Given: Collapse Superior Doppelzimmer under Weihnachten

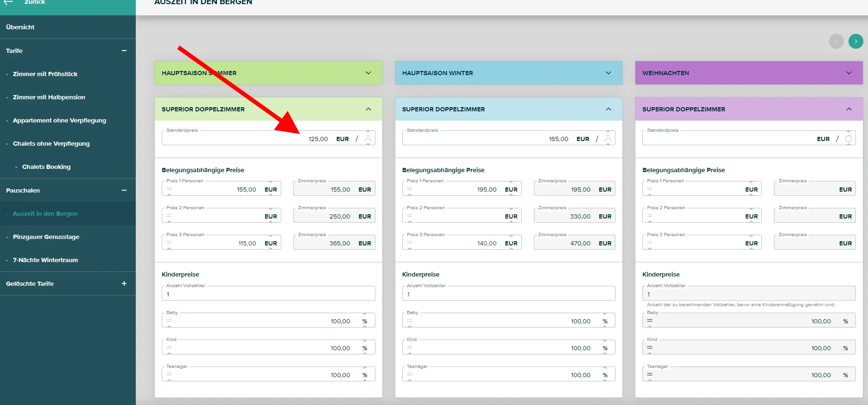Looking at the screenshot, I should pos(849,109).
